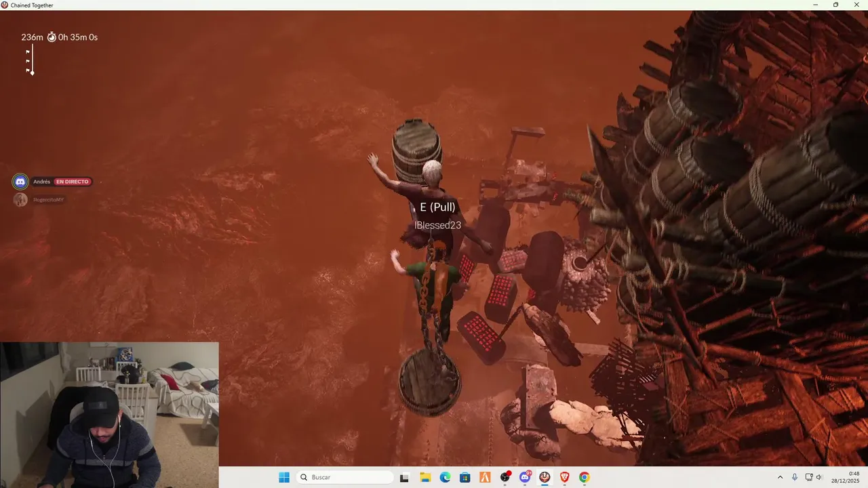Open Task View from the taskbar
868x488 pixels.
tap(404, 477)
